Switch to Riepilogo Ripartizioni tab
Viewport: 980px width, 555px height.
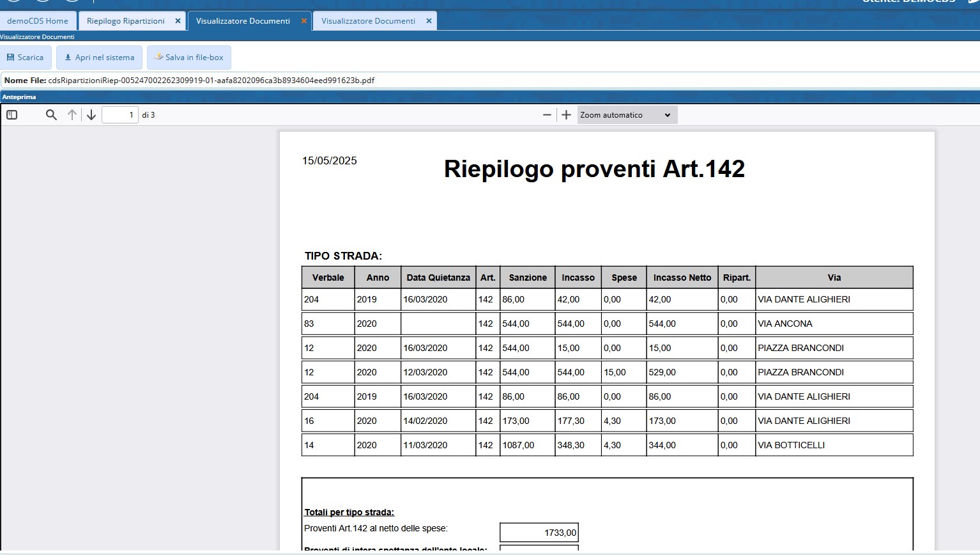(125, 21)
